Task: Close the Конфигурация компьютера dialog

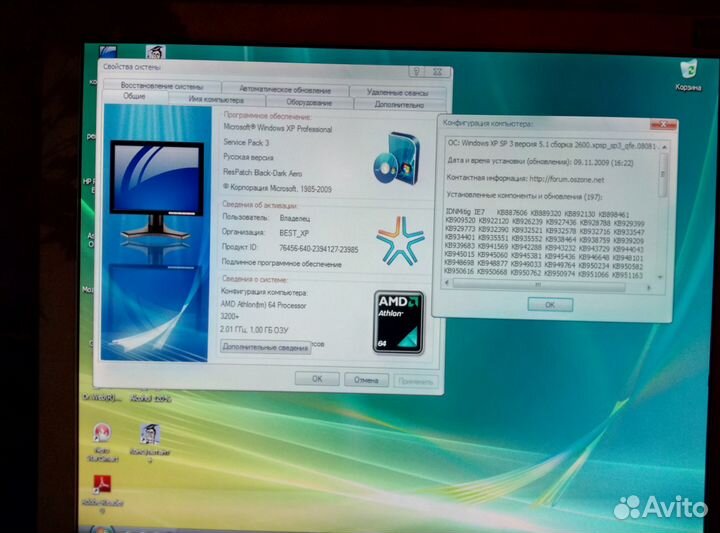Action: tap(662, 124)
